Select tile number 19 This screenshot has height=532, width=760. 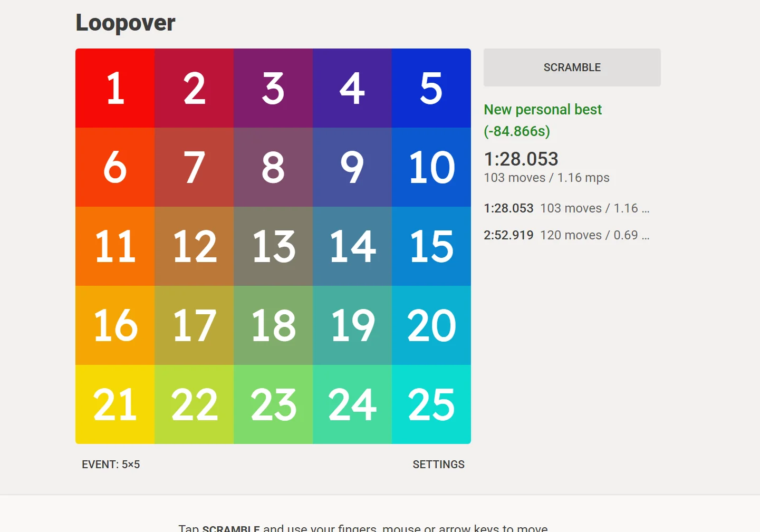pyautogui.click(x=352, y=325)
